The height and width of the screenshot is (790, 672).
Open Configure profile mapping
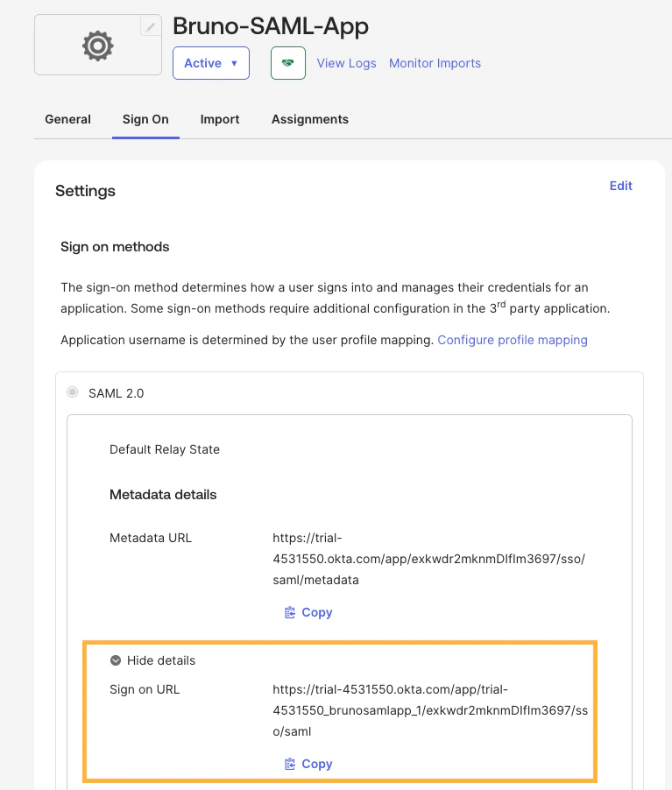coord(513,340)
